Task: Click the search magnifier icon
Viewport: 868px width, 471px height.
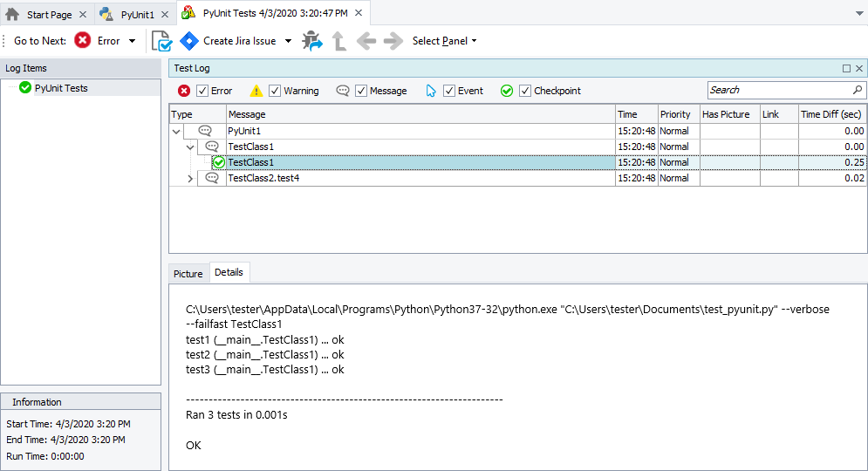Action: (857, 90)
